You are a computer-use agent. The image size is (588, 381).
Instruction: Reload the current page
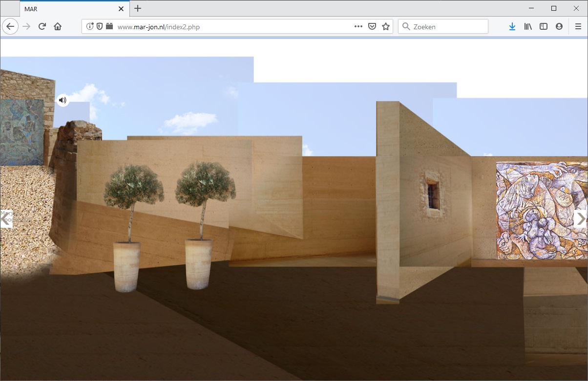click(x=42, y=27)
